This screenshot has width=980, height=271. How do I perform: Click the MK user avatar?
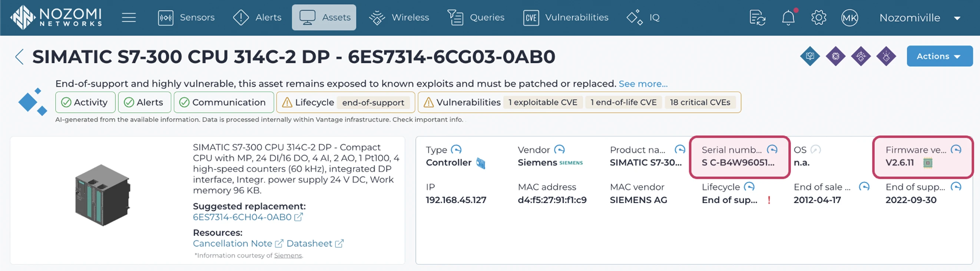[850, 17]
